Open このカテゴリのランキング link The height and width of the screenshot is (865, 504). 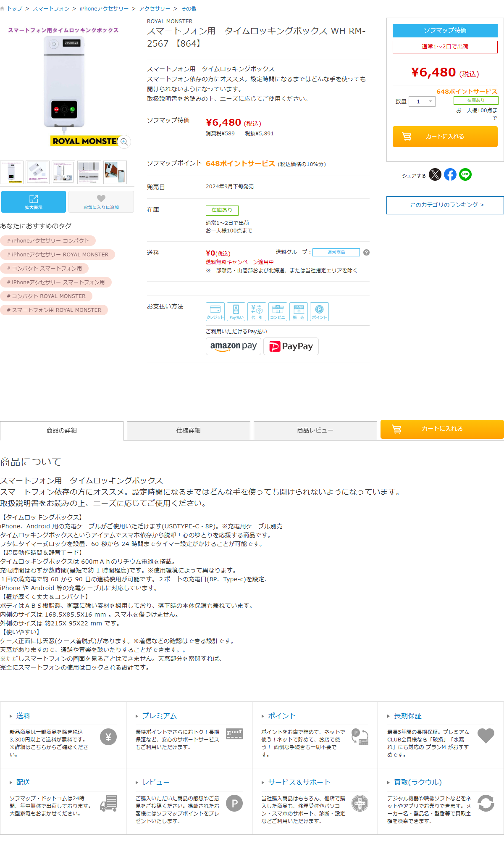coord(445,205)
